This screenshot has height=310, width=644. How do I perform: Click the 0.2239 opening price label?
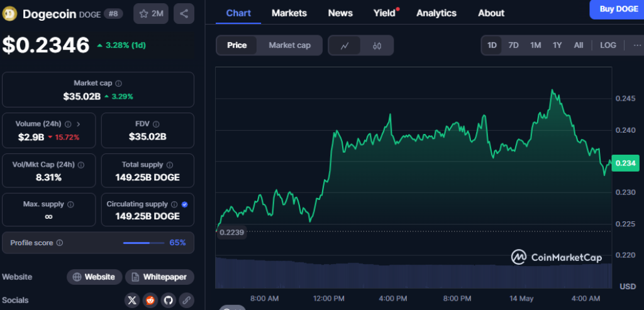[x=231, y=233]
